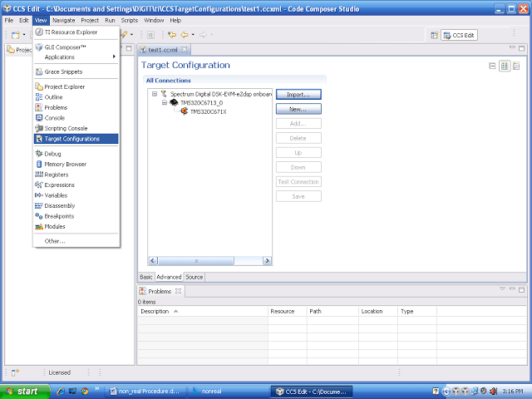532x399 pixels.
Task: Click the Test Connection button
Action: 298,182
